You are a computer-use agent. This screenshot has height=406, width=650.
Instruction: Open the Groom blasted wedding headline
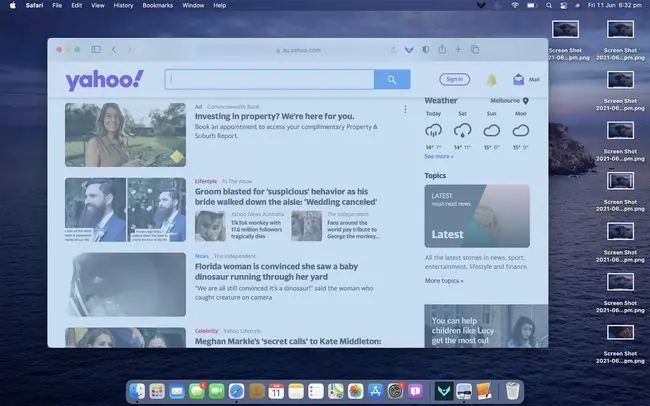(286, 197)
